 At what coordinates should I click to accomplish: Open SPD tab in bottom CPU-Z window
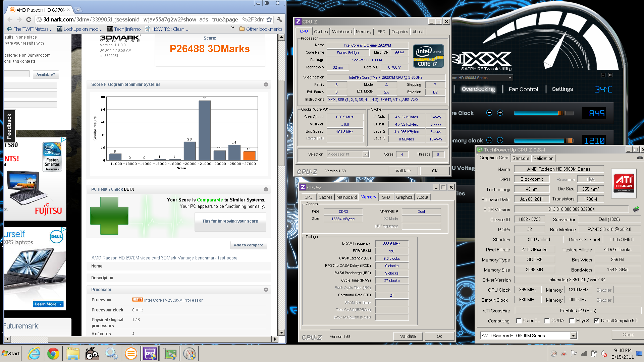point(386,197)
